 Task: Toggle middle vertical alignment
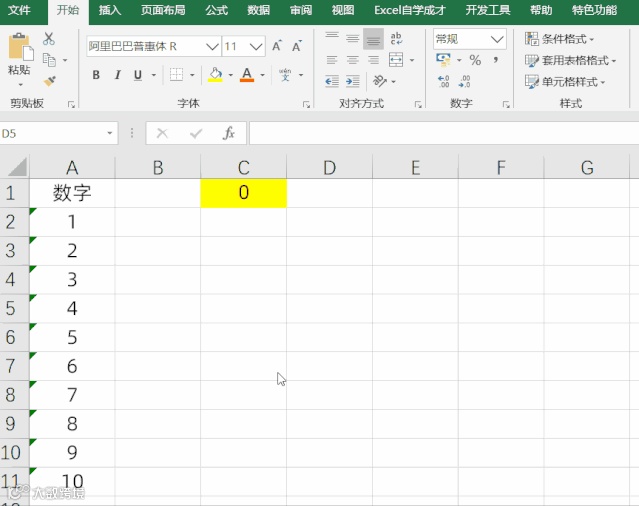point(353,39)
